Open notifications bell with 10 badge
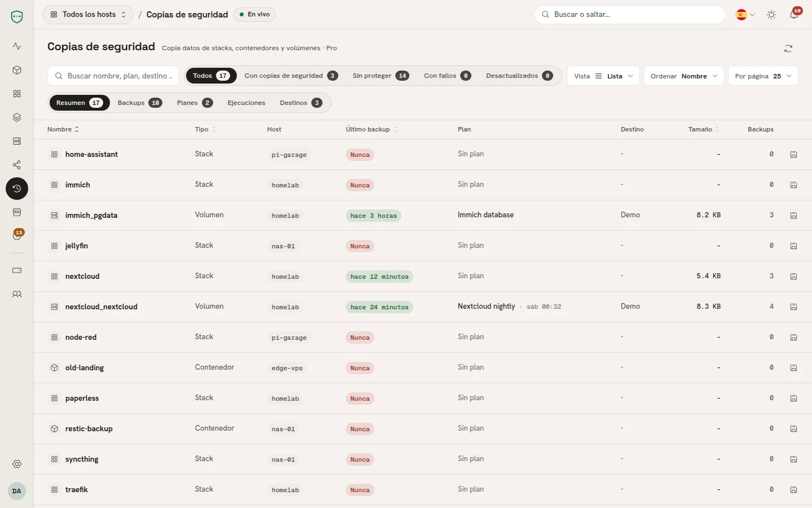 [794, 15]
